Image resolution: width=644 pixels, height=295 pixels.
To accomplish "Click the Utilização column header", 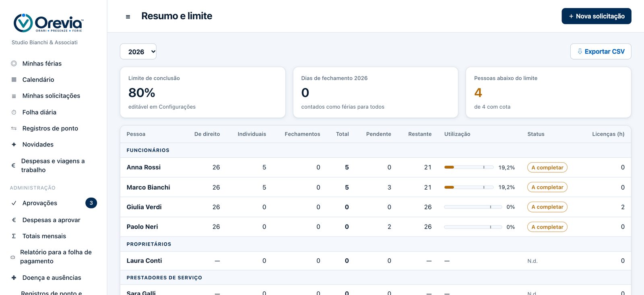I will tap(457, 134).
